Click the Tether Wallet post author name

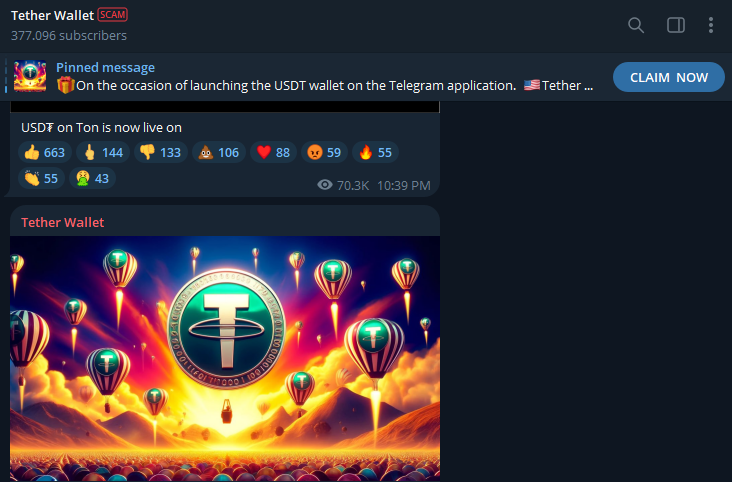pos(63,222)
